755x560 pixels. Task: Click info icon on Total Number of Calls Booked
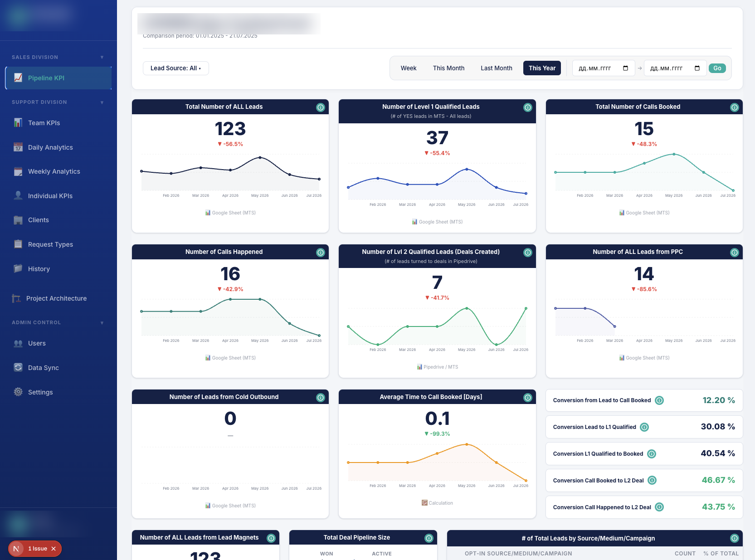735,107
